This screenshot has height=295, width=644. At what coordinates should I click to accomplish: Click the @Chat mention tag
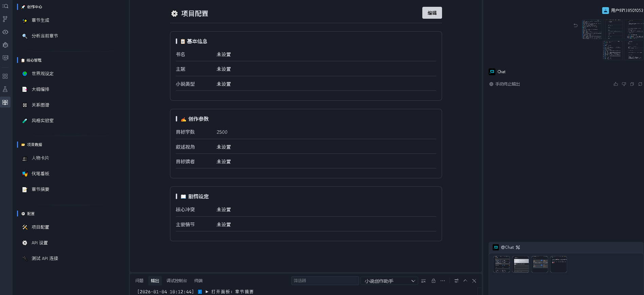(x=507, y=247)
